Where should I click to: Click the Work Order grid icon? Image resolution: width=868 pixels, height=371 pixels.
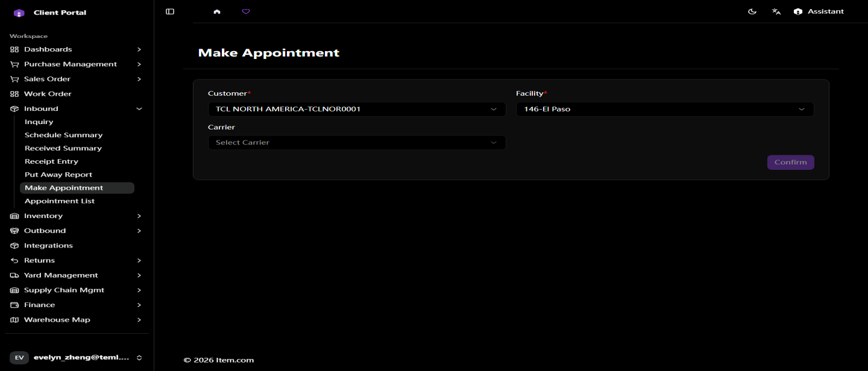pos(14,94)
